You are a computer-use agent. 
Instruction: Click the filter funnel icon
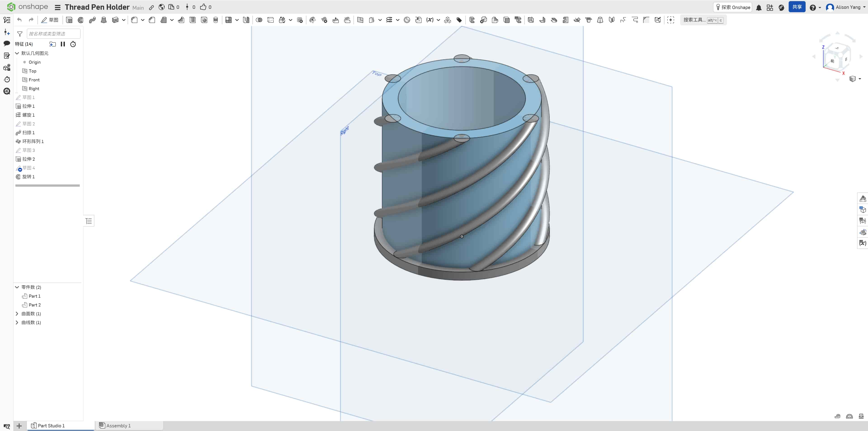(20, 34)
